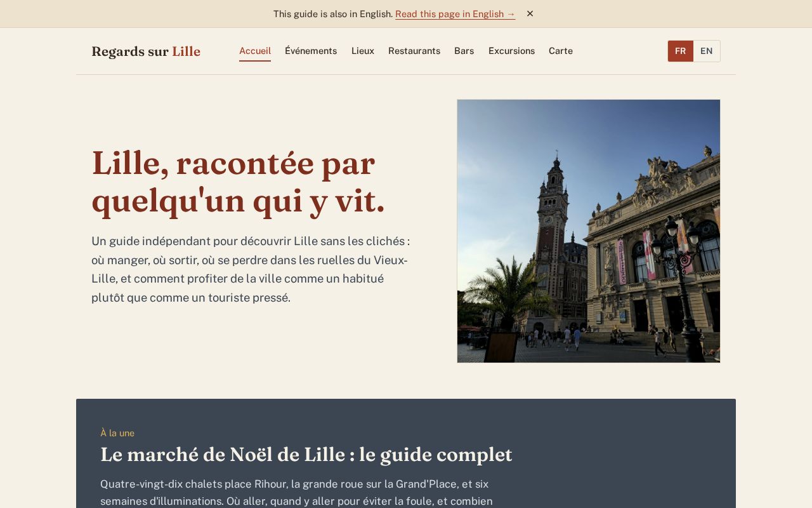Click the 'Lille, racontée par quelqu'un qui y vit.' heading

239,182
